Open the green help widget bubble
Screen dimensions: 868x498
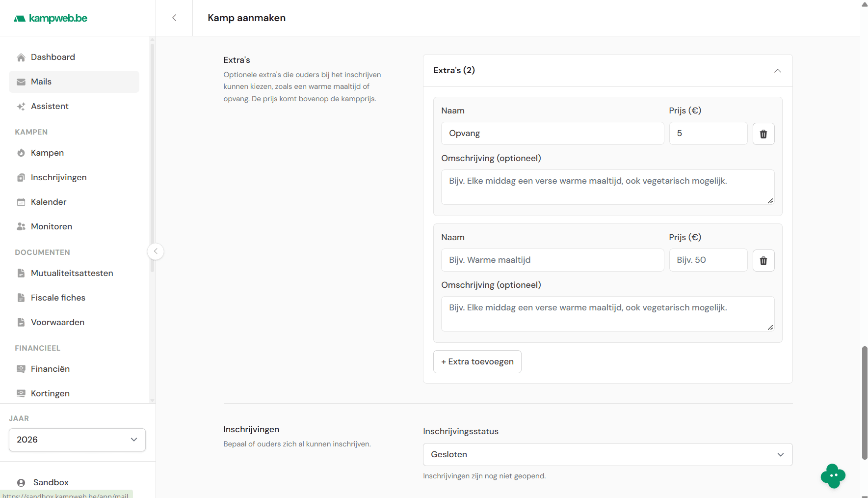833,475
